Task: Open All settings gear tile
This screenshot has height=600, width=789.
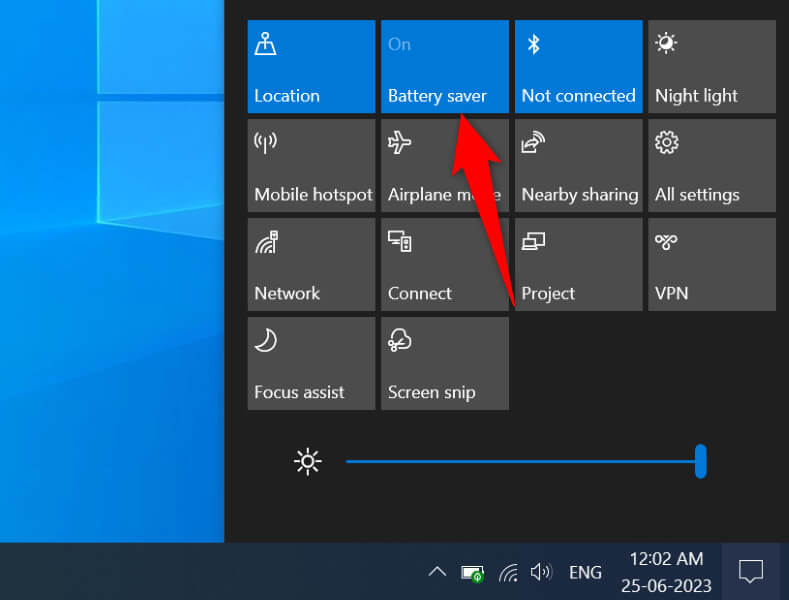Action: click(x=711, y=165)
